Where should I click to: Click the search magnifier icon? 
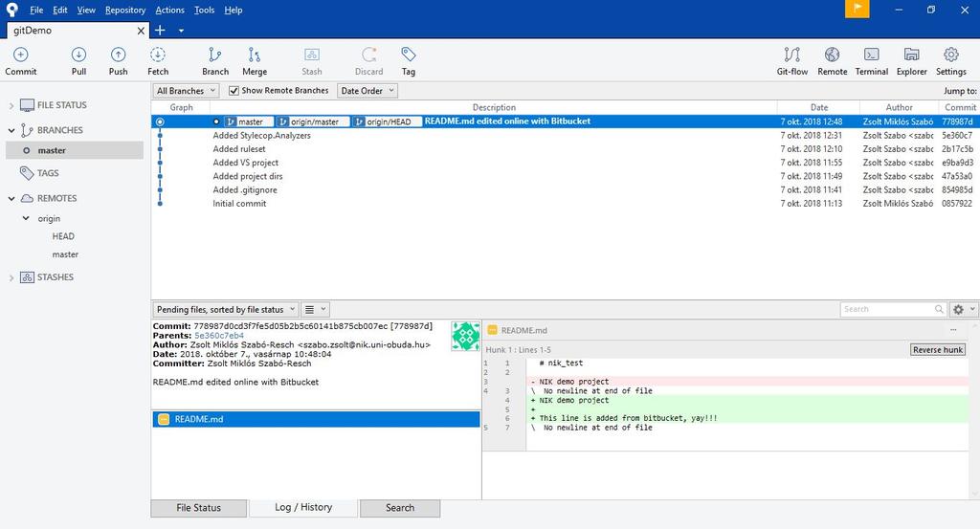pyautogui.click(x=939, y=309)
